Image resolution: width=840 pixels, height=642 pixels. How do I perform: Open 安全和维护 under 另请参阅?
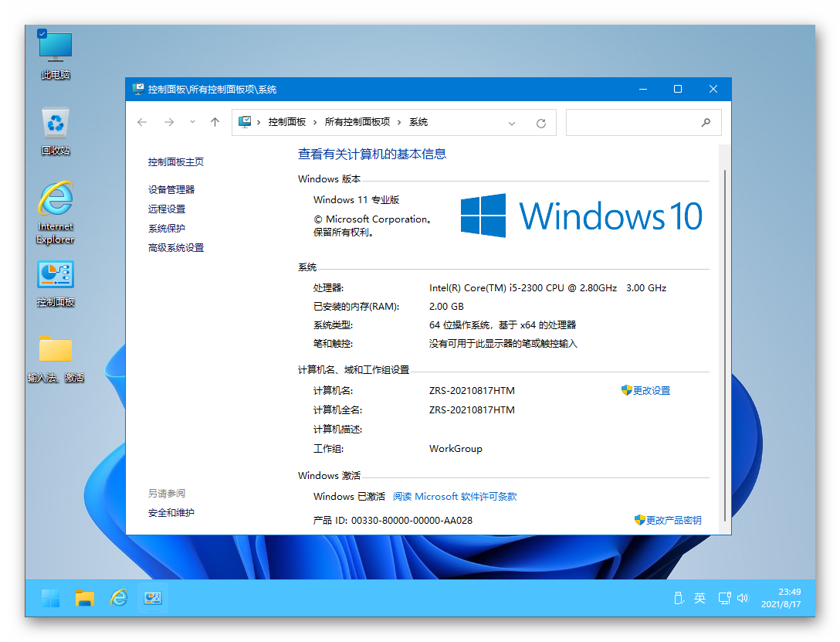coord(171,513)
